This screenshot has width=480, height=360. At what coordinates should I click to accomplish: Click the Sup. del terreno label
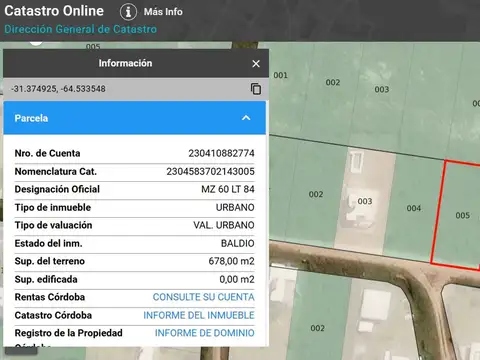(x=50, y=261)
